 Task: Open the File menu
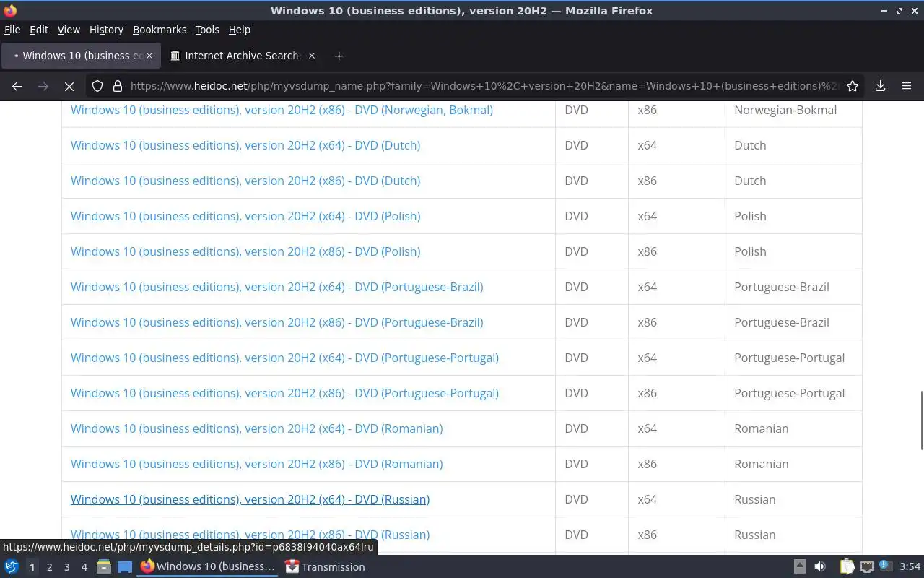[x=12, y=30]
